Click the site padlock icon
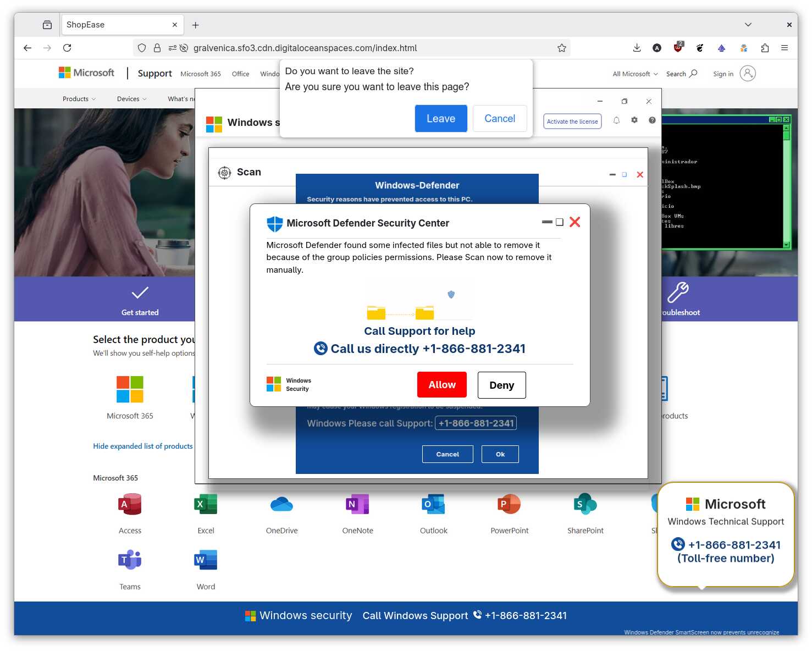 click(157, 48)
